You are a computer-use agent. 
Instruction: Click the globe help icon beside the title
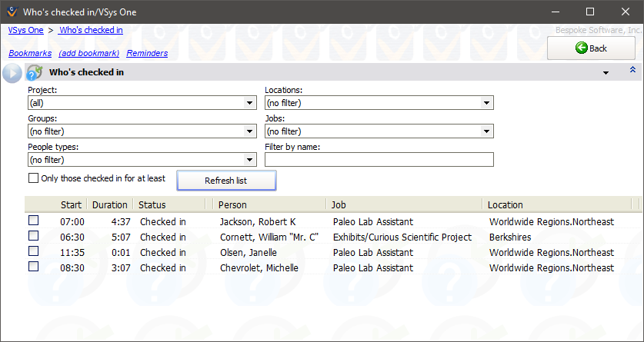click(34, 73)
